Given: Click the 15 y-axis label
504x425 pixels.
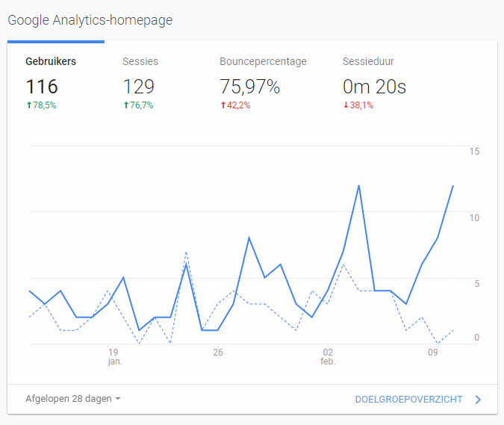Looking at the screenshot, I should [x=474, y=152].
